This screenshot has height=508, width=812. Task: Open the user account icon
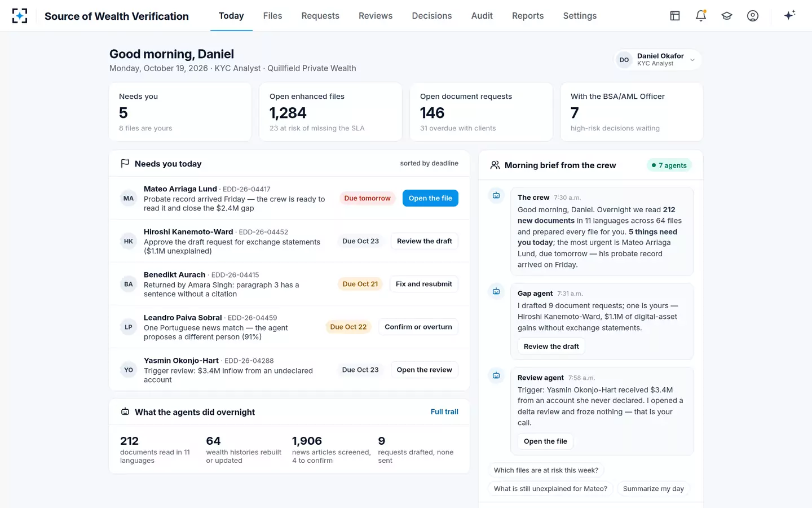[x=753, y=16]
